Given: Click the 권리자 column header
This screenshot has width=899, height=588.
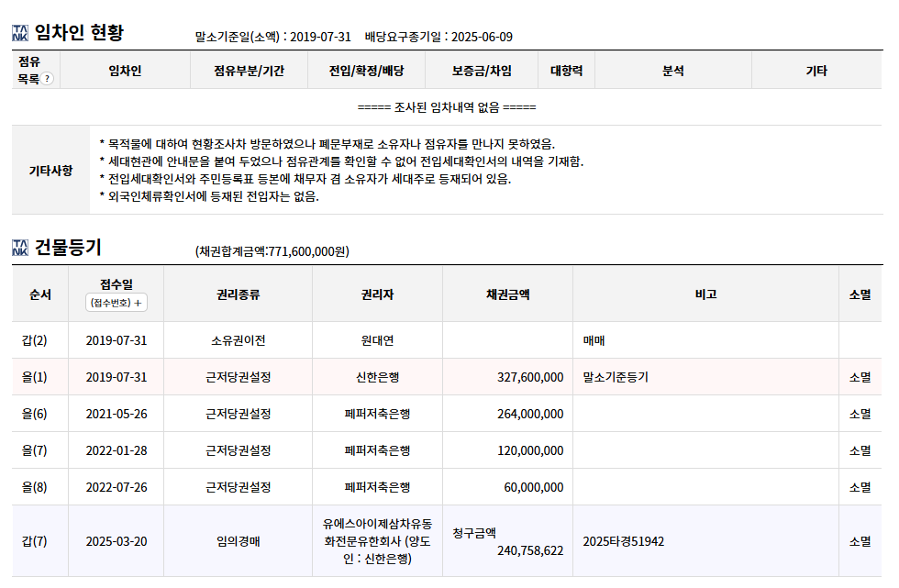Looking at the screenshot, I should [x=377, y=294].
